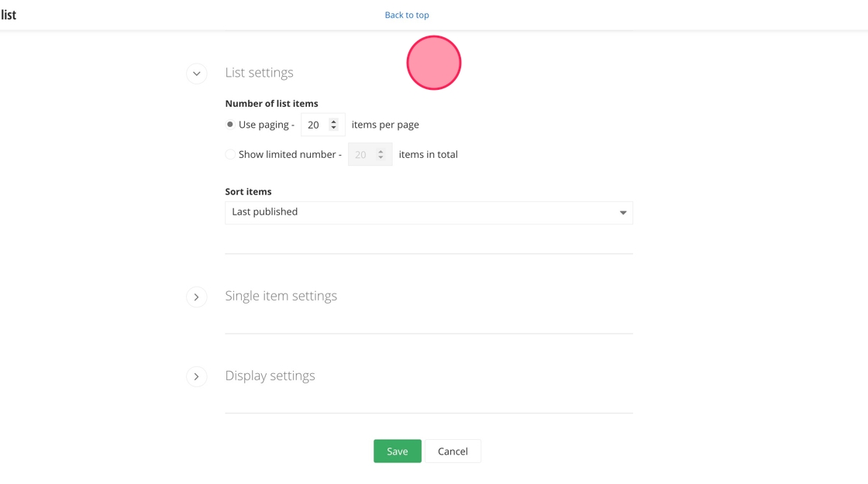Increase items per page with up arrow

(333, 122)
